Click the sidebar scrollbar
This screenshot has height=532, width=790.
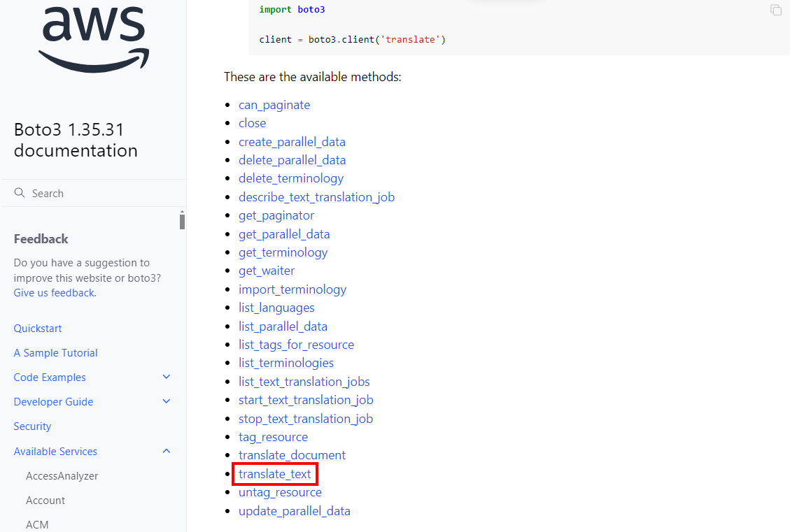182,220
